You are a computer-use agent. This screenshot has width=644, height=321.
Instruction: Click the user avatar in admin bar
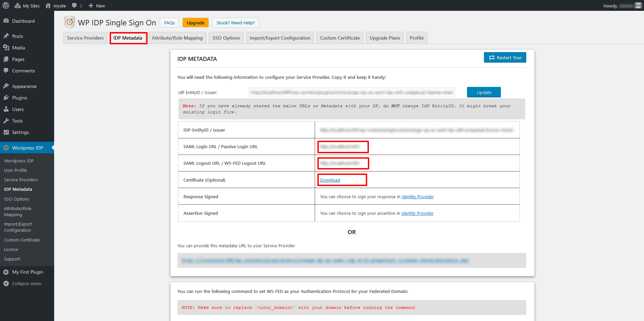(638, 5)
